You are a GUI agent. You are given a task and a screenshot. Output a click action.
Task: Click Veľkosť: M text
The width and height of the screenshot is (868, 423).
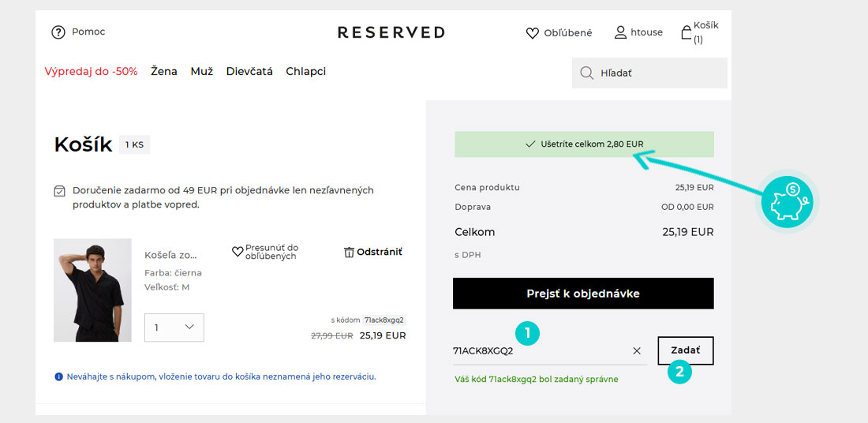tap(167, 287)
